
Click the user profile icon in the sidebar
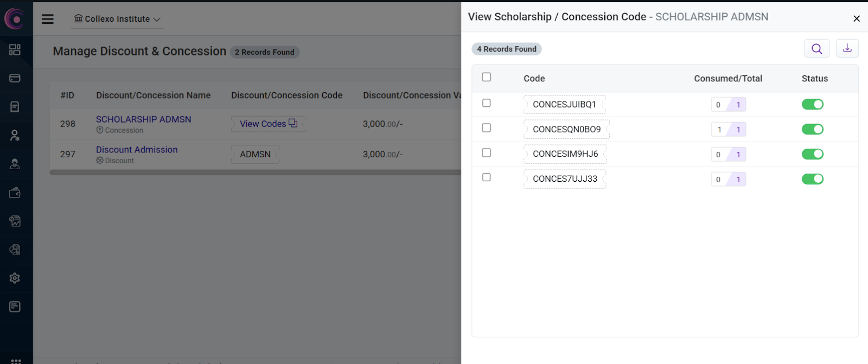click(15, 136)
